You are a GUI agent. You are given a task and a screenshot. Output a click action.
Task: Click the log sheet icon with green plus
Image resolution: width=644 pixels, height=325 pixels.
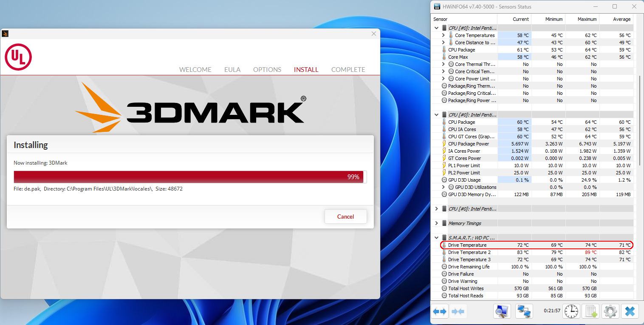[591, 311]
